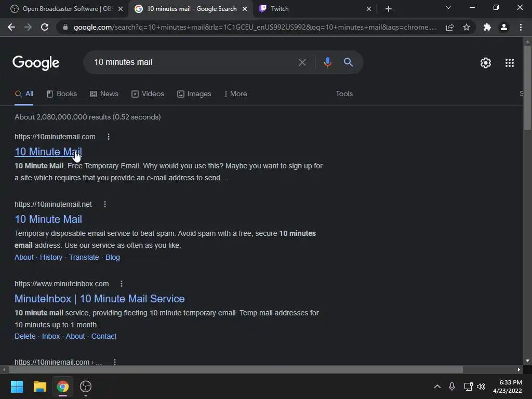Viewport: 532px width, 399px height.
Task: Open the Blog sitelink
Action: pos(113,257)
